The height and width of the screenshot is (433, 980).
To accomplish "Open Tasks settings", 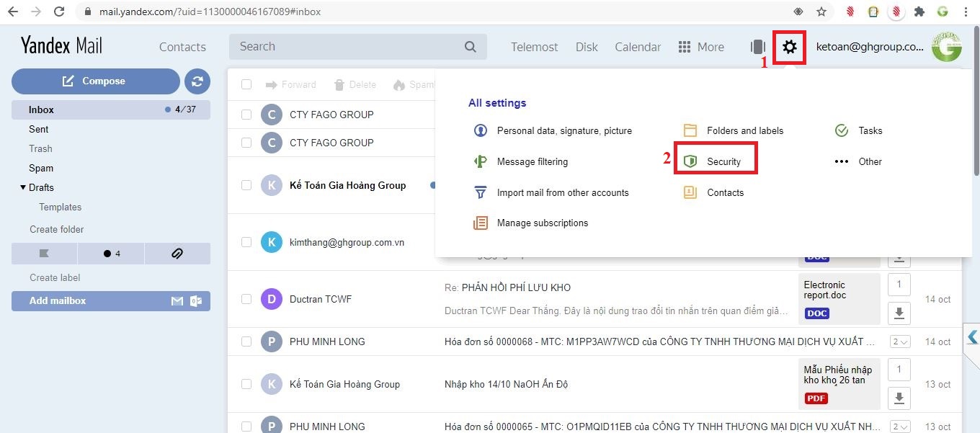I will [x=858, y=130].
